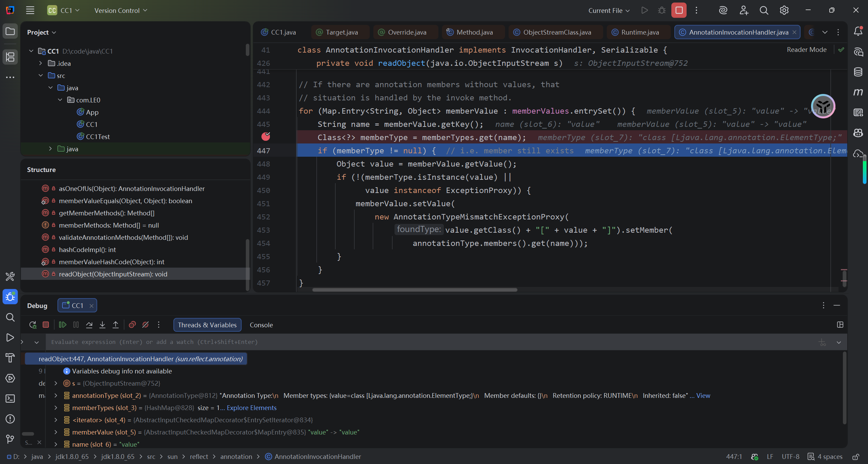Expand the .idea folder node
The height and width of the screenshot is (464, 868).
[41, 63]
